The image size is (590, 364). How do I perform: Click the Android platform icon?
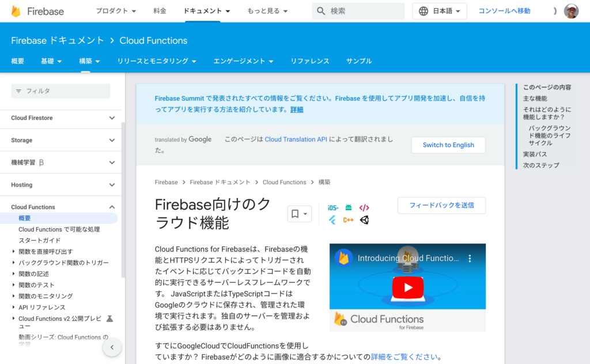pyautogui.click(x=349, y=208)
